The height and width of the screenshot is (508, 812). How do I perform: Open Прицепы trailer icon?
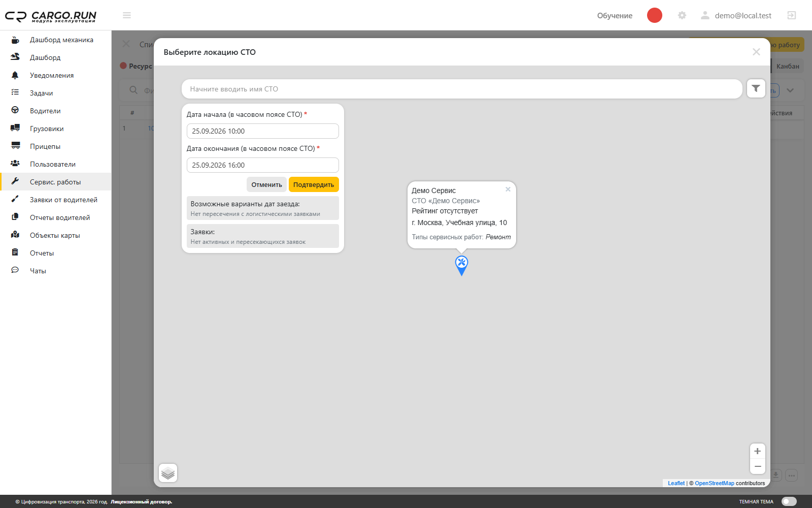tap(15, 146)
